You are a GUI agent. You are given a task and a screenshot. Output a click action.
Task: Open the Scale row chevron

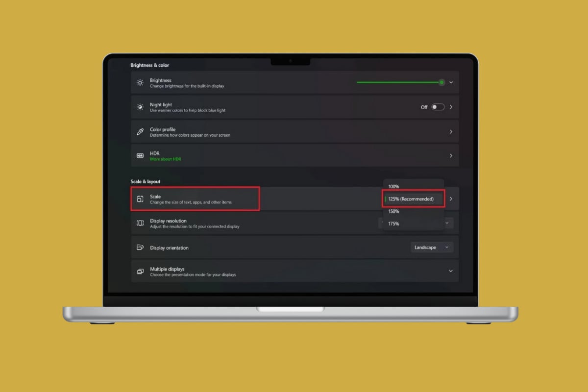pos(451,199)
